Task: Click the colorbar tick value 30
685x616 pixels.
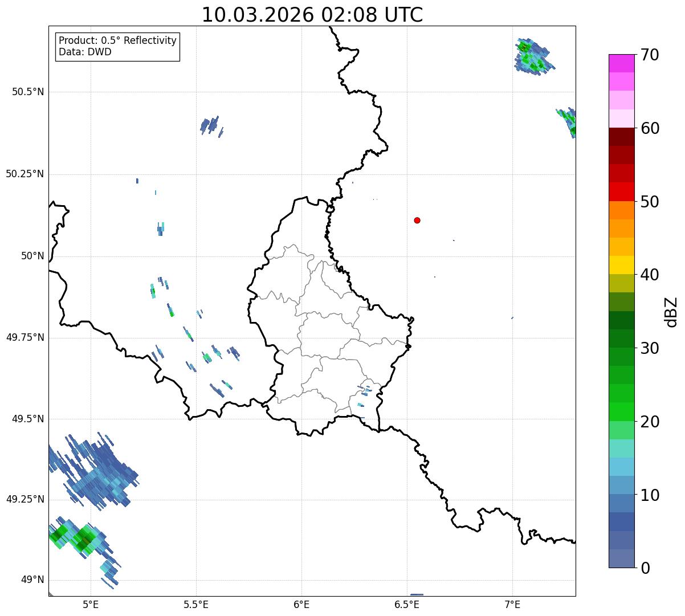Action: tap(650, 348)
